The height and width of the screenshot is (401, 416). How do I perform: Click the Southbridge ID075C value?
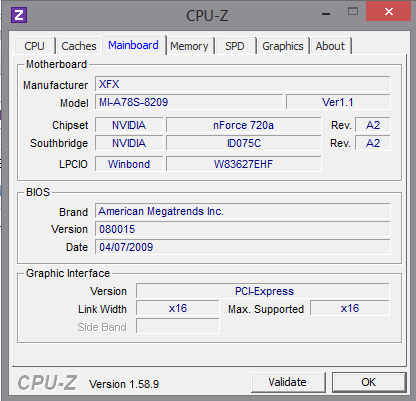[244, 143]
